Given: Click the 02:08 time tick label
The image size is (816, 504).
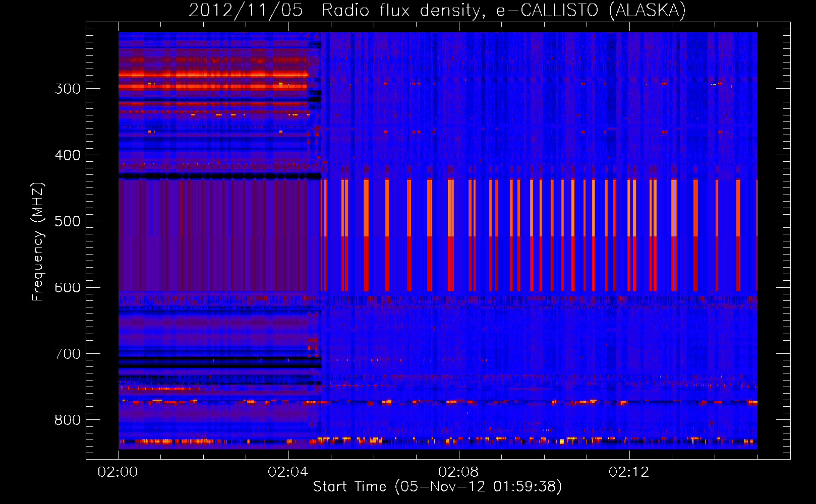Looking at the screenshot, I should 458,472.
